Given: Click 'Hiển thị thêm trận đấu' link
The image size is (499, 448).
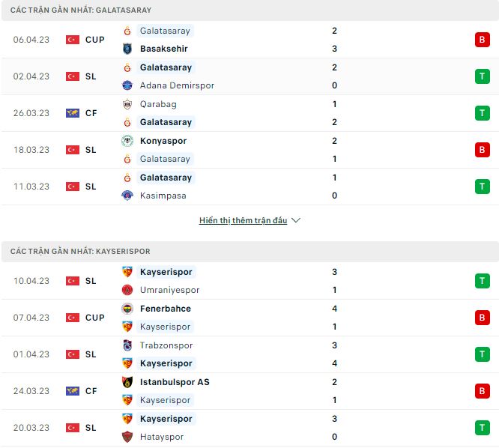Looking at the screenshot, I should (x=243, y=221).
